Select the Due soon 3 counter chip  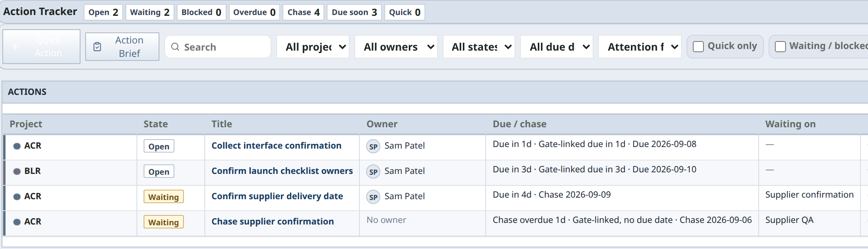(354, 12)
